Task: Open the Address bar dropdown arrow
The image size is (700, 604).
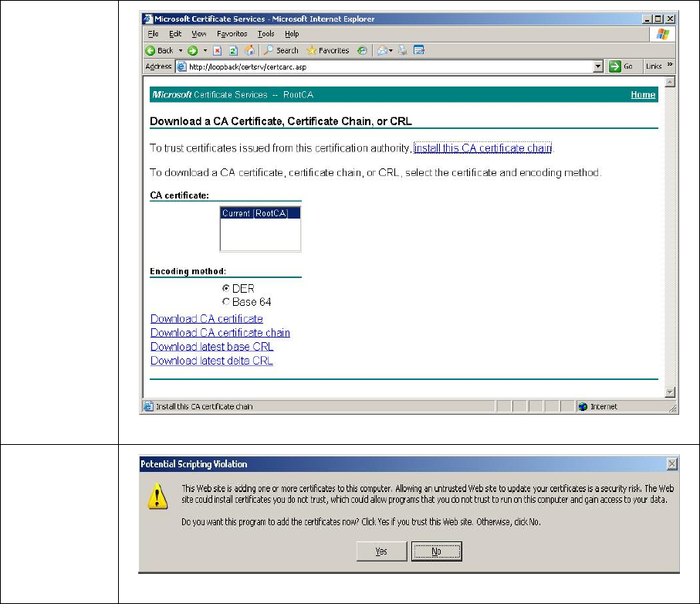Action: pos(598,66)
